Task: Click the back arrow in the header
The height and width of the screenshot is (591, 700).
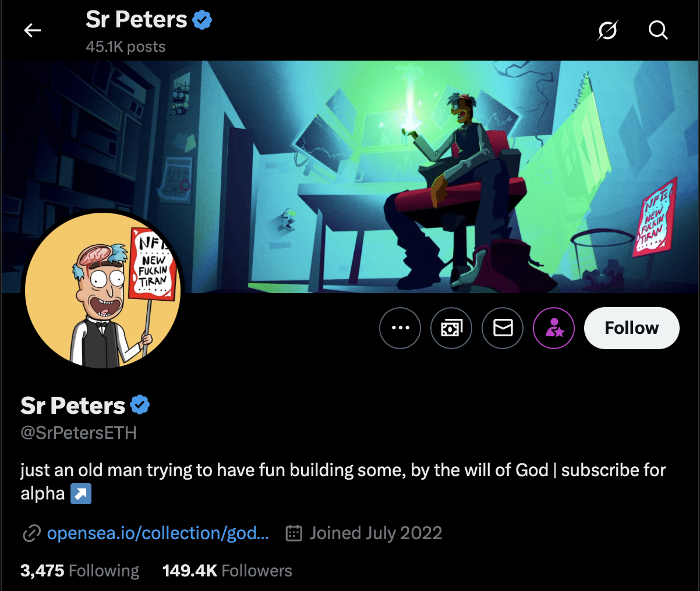Action: 32,30
